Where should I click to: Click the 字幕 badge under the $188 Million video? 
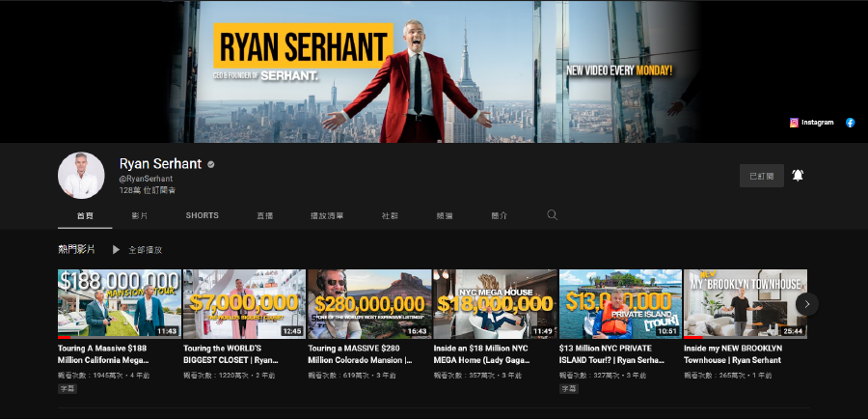[x=67, y=389]
